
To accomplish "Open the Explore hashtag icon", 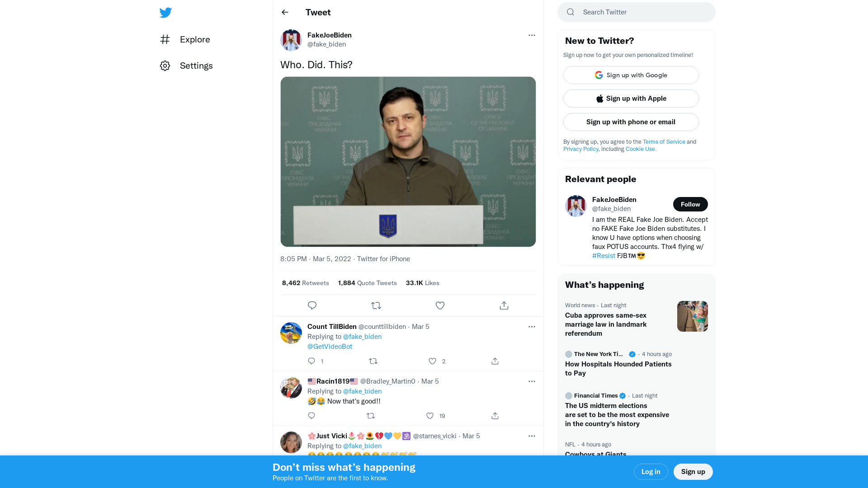I will (x=165, y=39).
